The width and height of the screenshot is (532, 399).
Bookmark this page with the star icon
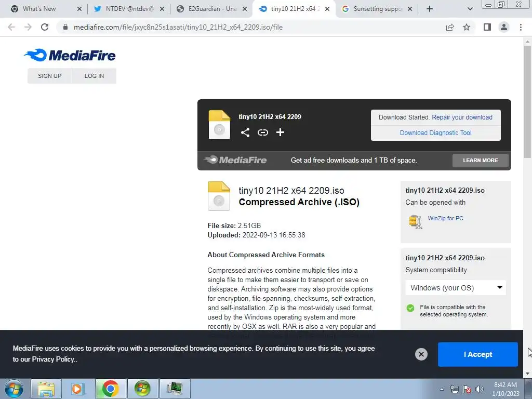(x=467, y=27)
